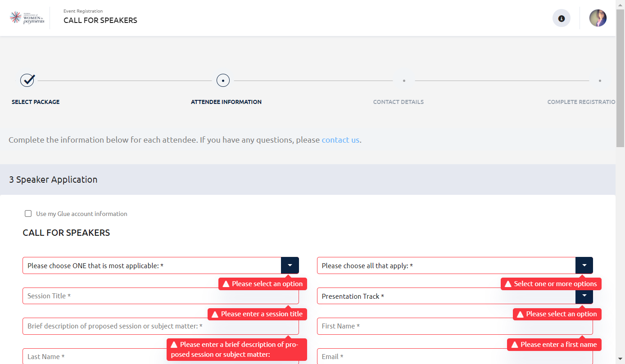Select the ATTENDEE INFORMATION step label
This screenshot has width=625, height=364.
pos(226,102)
